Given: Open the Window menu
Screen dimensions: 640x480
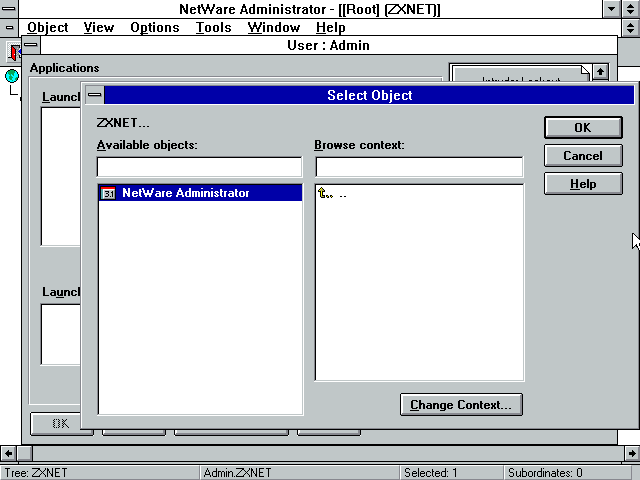Looking at the screenshot, I should coord(274,27).
